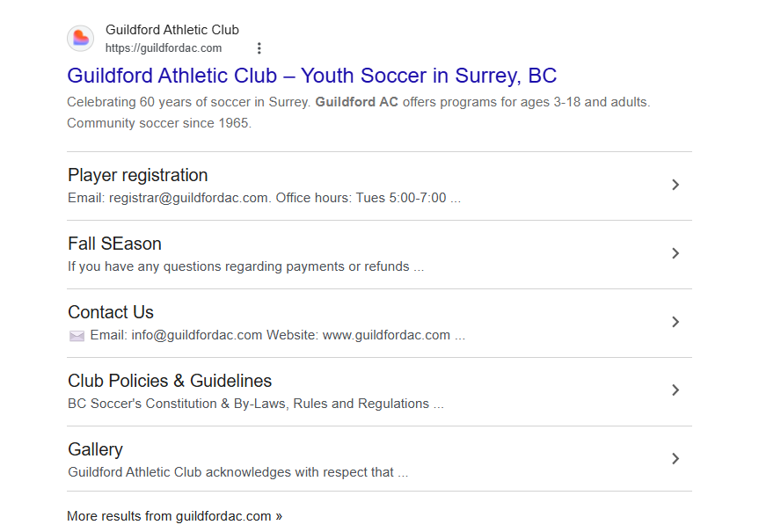Click the chevron arrow beside Gallery
Viewport: 759px width, 532px height.
(x=675, y=458)
